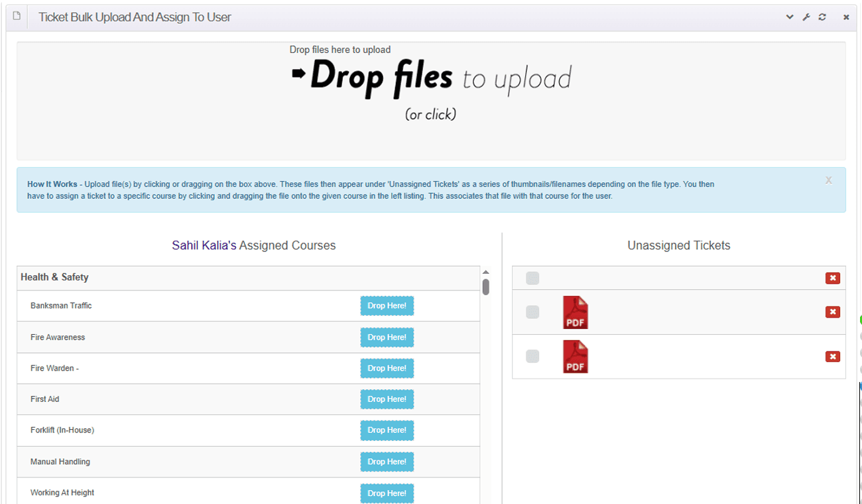The width and height of the screenshot is (862, 504).
Task: Click the panel refresh icon
Action: [822, 17]
